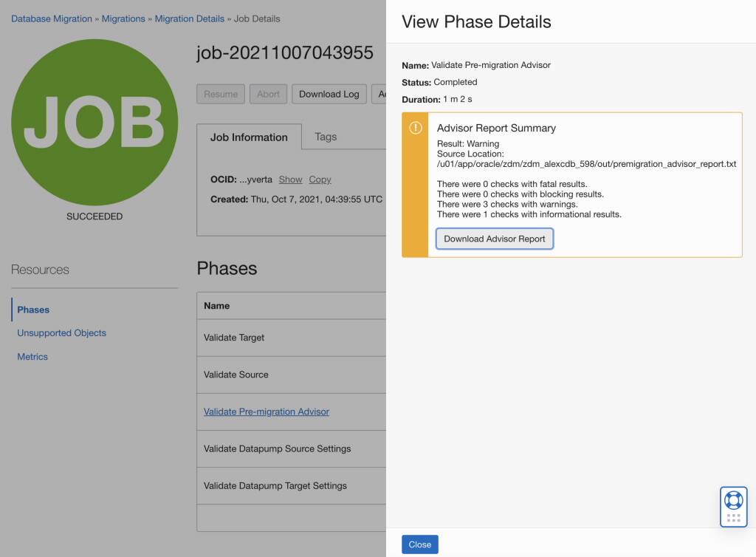Open Migration Details from the breadcrumb
This screenshot has height=557, width=756.
[188, 18]
